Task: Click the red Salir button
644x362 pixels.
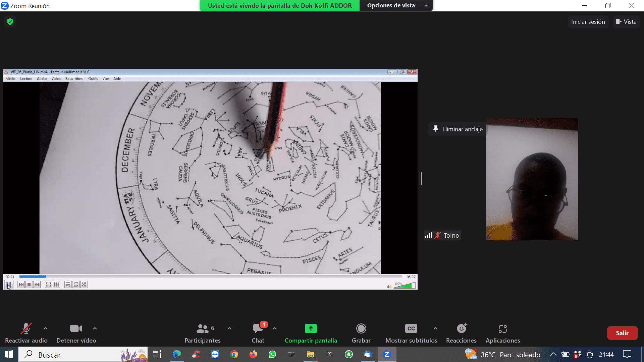Action: click(x=622, y=333)
